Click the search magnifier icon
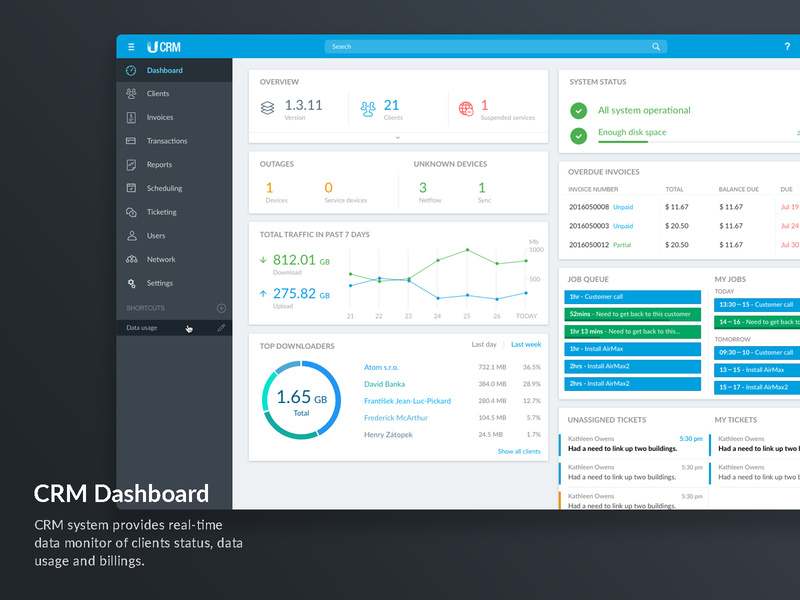800x600 pixels. click(657, 46)
